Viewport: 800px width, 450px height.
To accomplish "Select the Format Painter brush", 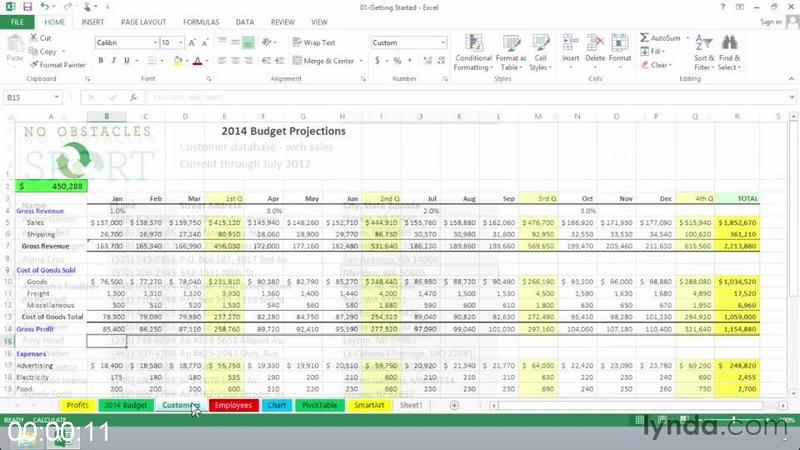I will 34,65.
